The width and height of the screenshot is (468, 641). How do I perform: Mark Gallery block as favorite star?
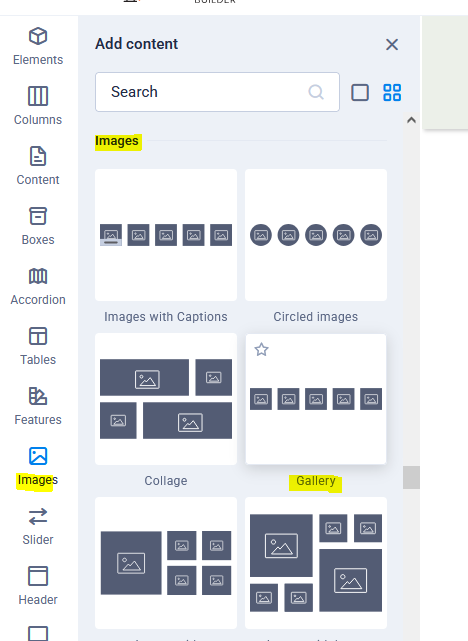262,350
